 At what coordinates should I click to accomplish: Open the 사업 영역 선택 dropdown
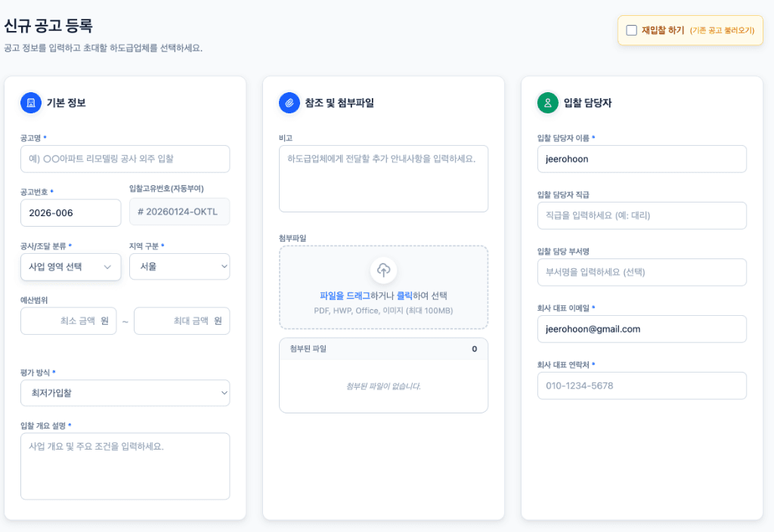point(70,267)
